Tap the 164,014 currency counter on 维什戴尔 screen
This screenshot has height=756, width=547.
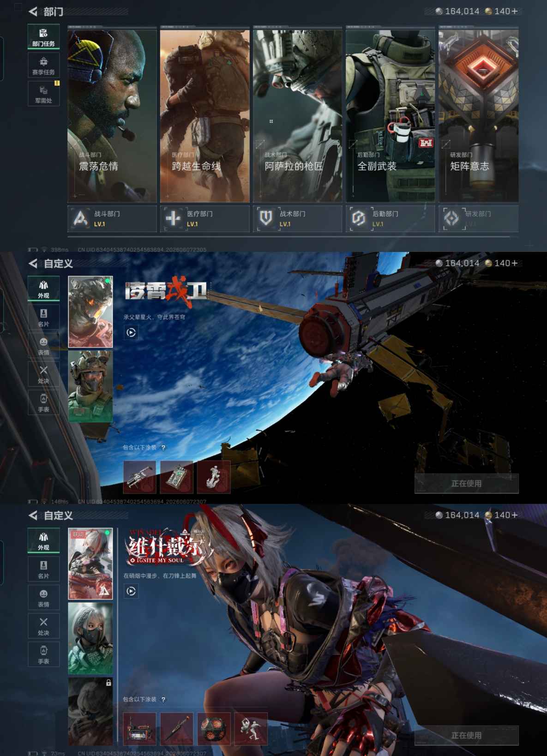point(457,515)
